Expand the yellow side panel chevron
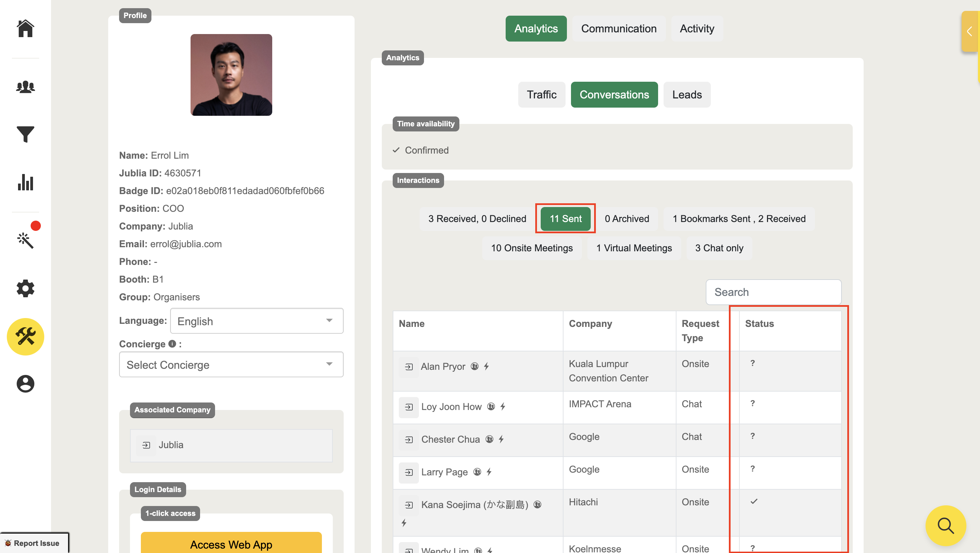Viewport: 980px width, 553px height. (x=969, y=31)
